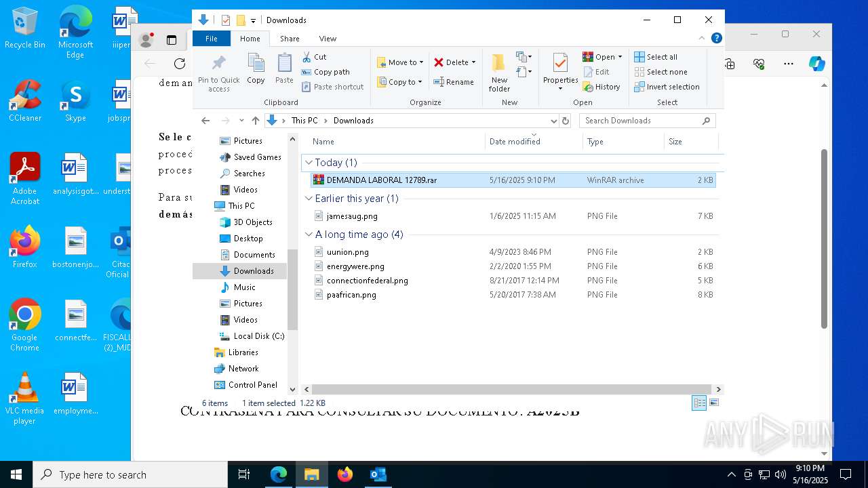Open Microsoft Edge from taskbar
The image size is (868, 488).
[279, 474]
